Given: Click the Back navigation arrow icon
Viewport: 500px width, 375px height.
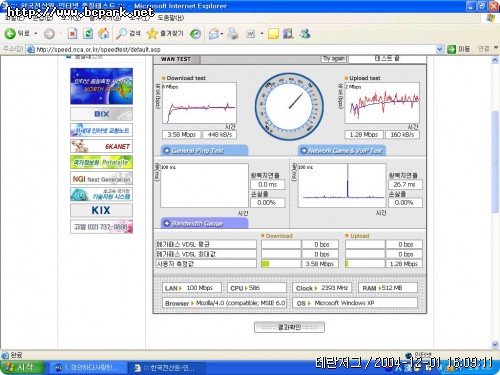Looking at the screenshot, I should (x=10, y=33).
